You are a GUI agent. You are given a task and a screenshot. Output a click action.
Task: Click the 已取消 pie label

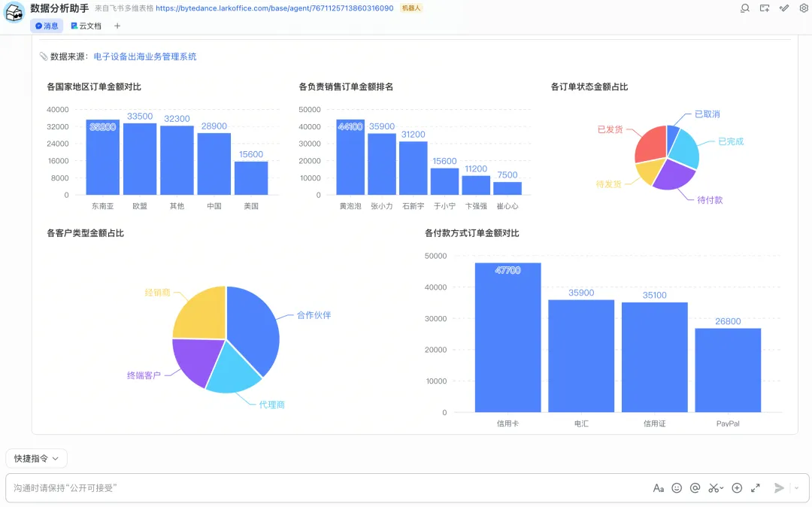[x=707, y=114]
